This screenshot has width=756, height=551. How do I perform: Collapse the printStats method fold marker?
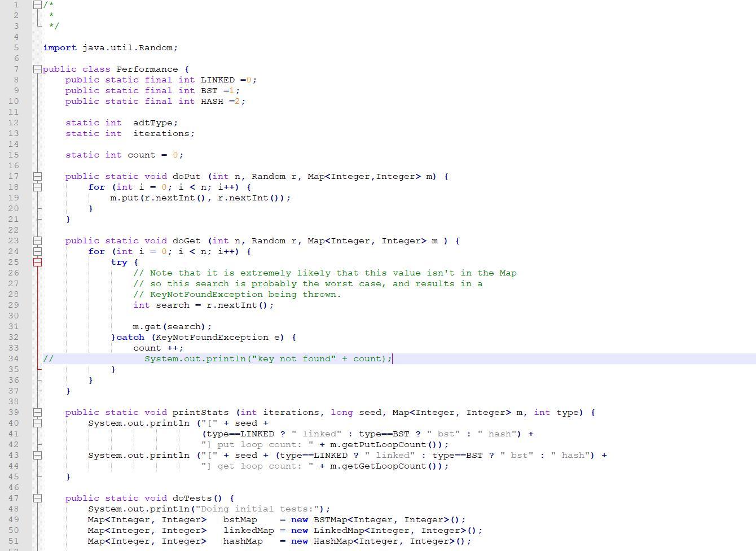coord(37,412)
